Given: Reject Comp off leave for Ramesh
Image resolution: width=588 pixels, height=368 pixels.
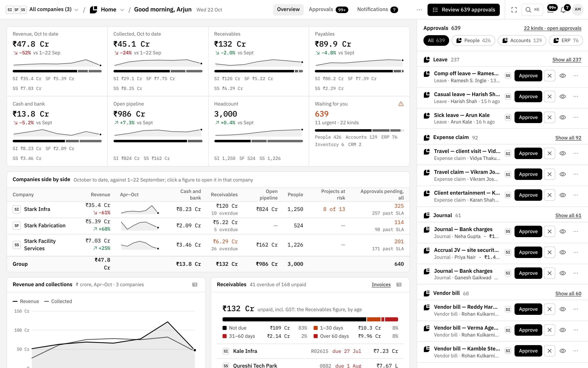Looking at the screenshot, I should (550, 76).
